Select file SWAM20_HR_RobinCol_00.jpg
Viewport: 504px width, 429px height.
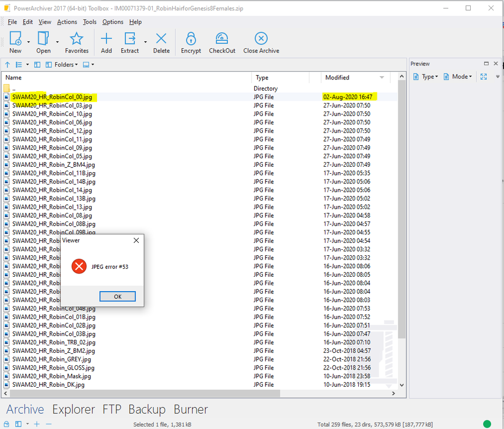52,97
